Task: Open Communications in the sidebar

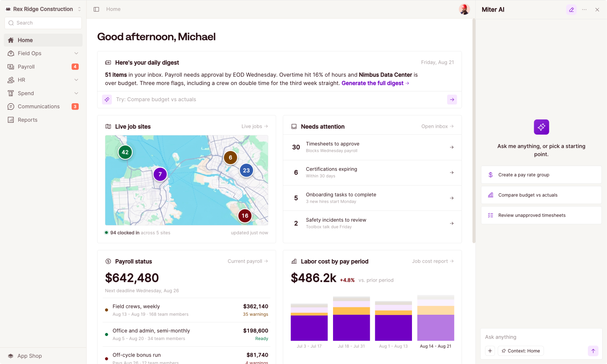Action: coord(43,107)
